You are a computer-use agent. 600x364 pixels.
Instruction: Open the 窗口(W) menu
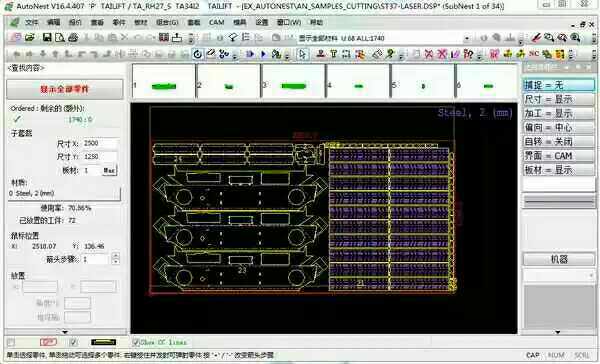[289, 23]
